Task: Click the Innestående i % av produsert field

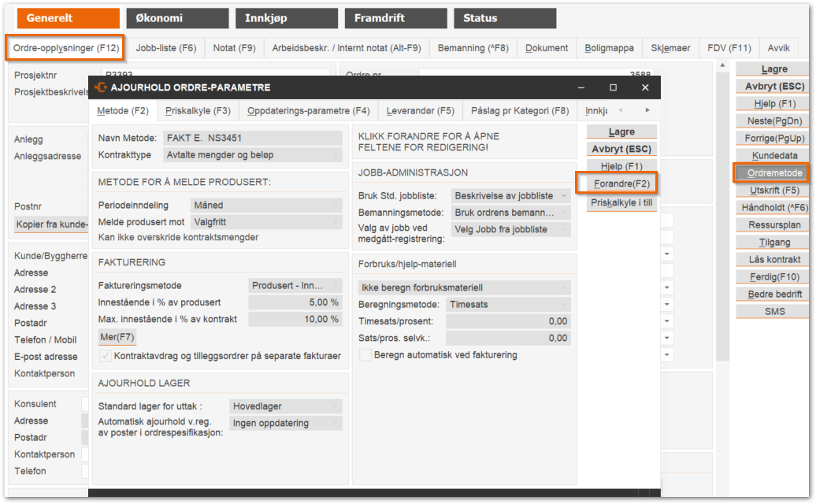Action: (295, 302)
